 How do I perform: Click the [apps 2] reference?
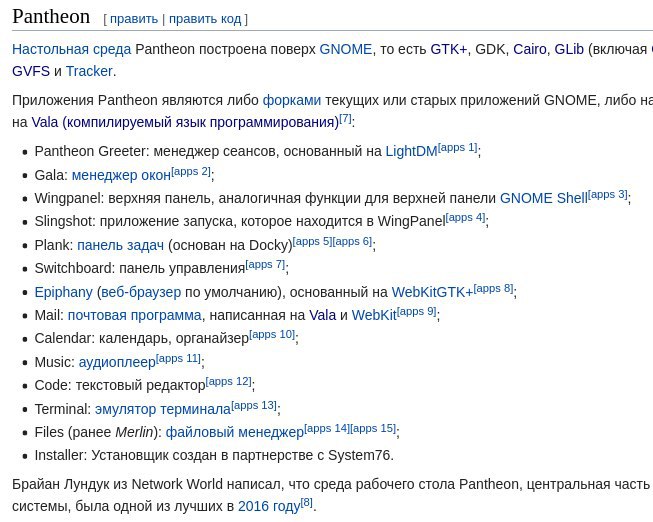click(x=191, y=171)
